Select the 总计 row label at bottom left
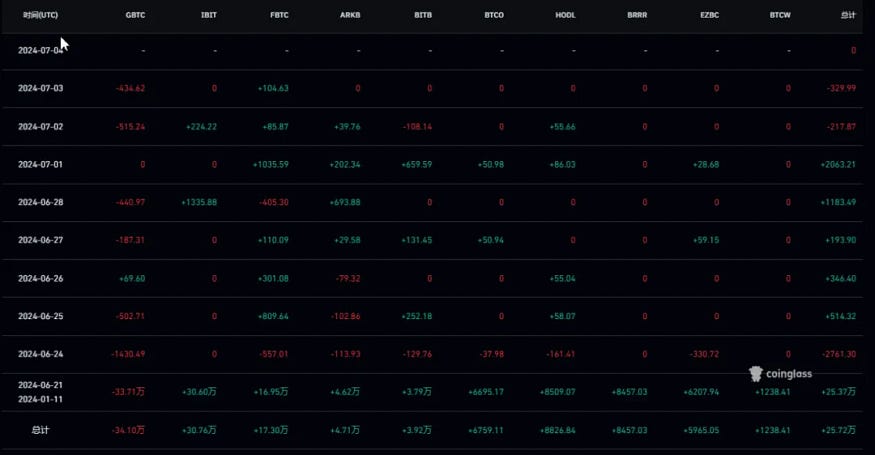Image resolution: width=875 pixels, height=455 pixels. pos(41,430)
